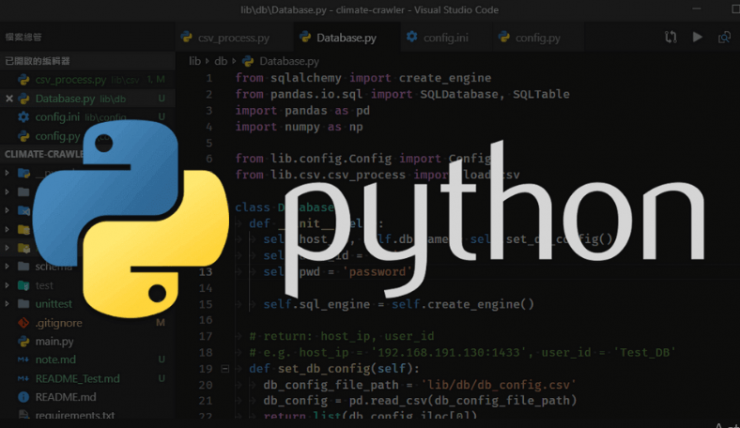Click 'set_db_config' in the def on line 19

click(324, 369)
